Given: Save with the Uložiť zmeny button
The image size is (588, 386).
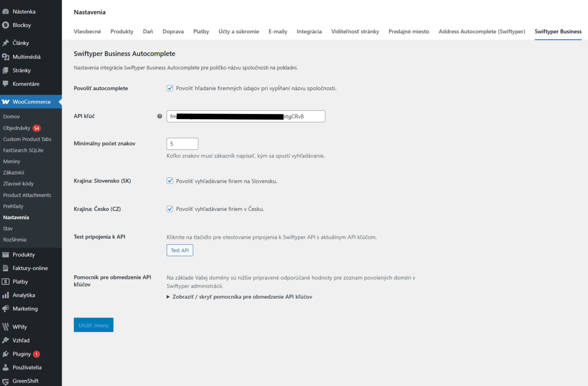Looking at the screenshot, I should 94,325.
